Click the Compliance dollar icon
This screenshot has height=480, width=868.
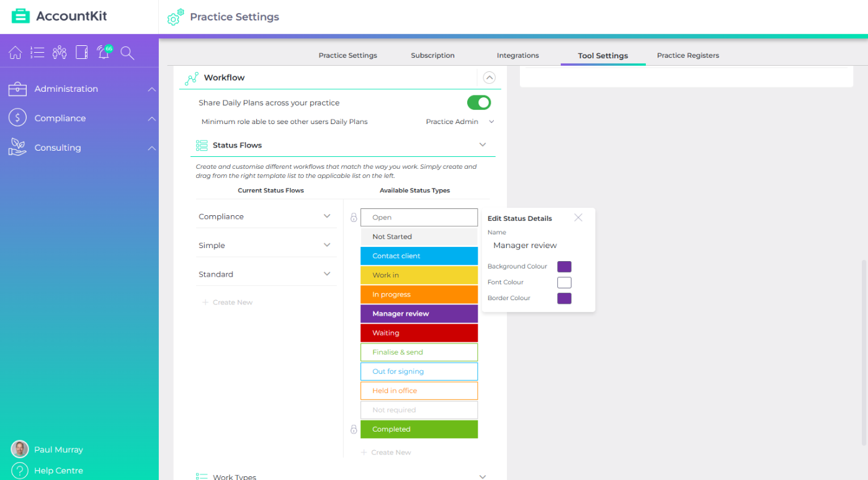point(17,118)
